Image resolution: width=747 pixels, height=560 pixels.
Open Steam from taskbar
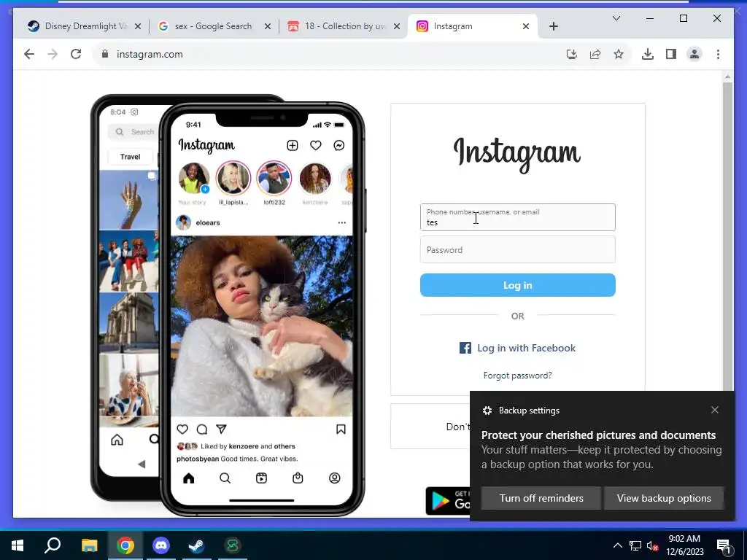point(196,545)
